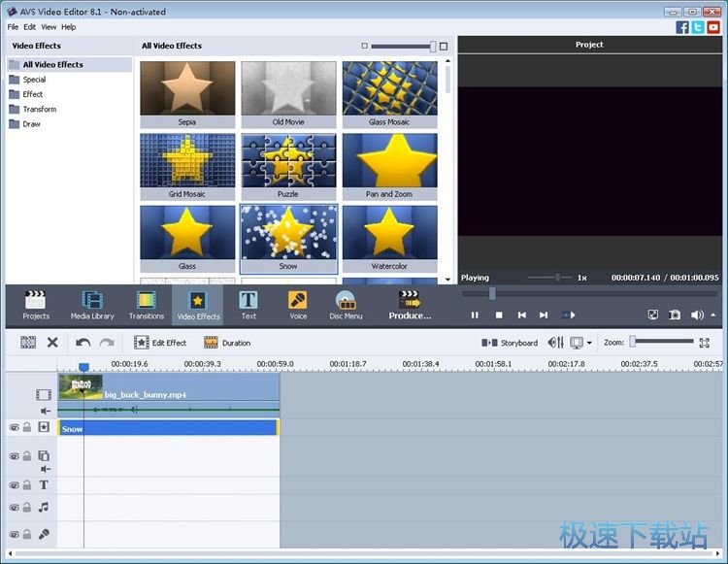Viewport: 728px width, 564px height.
Task: Take a snapshot of the preview frame
Action: point(675,315)
